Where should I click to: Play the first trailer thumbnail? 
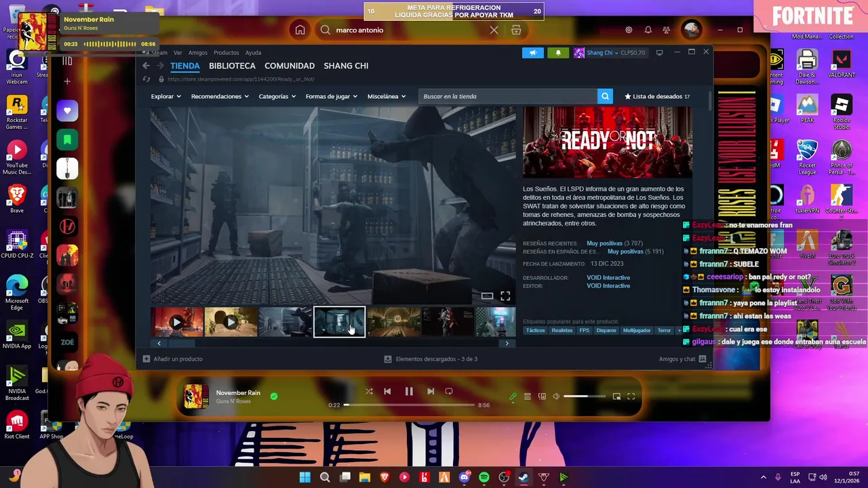177,322
